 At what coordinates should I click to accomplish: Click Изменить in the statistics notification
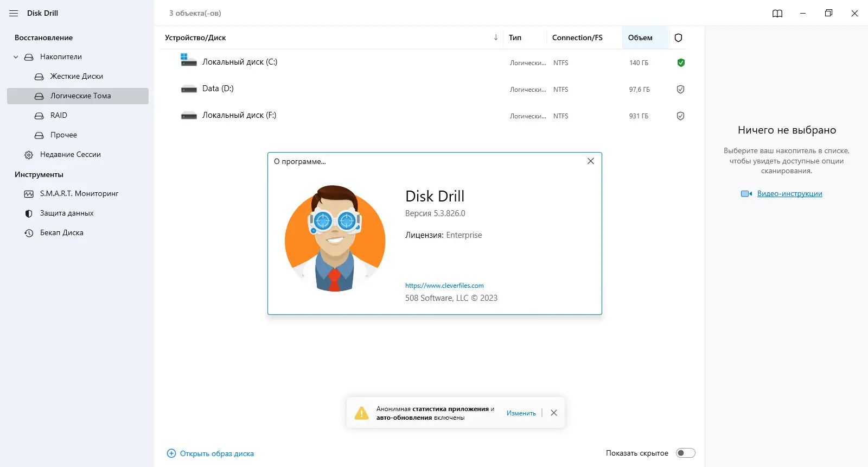[x=521, y=413]
